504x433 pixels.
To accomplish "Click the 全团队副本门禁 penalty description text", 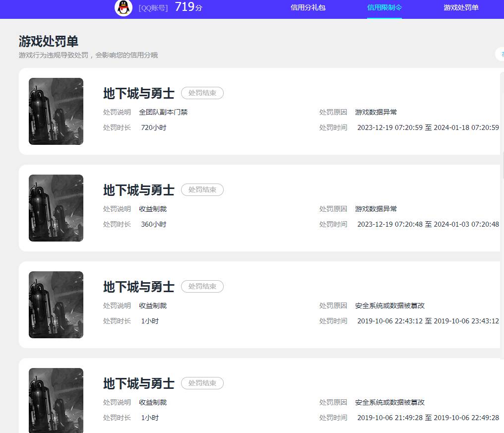I will (x=164, y=112).
